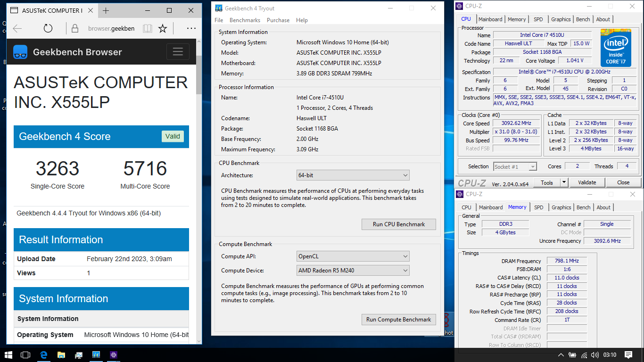
Task: Click the Geekbench taskbar icon
Action: tap(96, 354)
